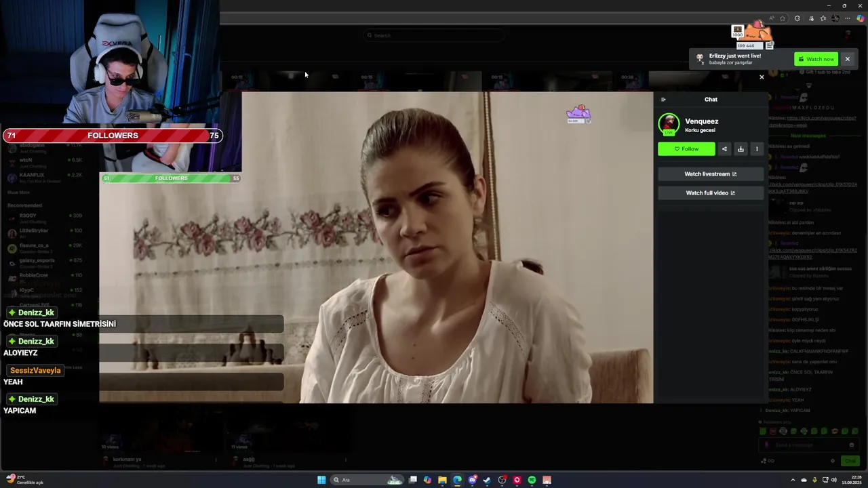Open Spotify from the taskbar
Viewport: 868px width, 488px height.
[532, 480]
